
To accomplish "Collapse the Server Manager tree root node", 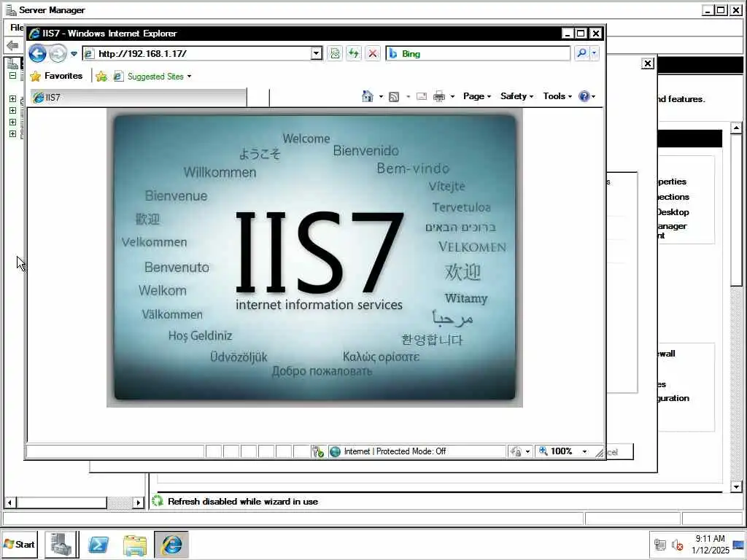I will (13, 75).
